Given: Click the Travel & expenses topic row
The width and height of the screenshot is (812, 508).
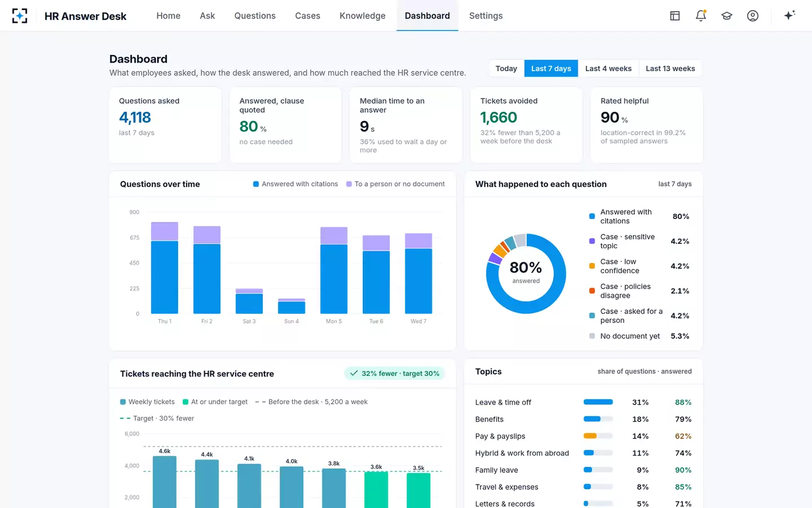Looking at the screenshot, I should [584, 487].
